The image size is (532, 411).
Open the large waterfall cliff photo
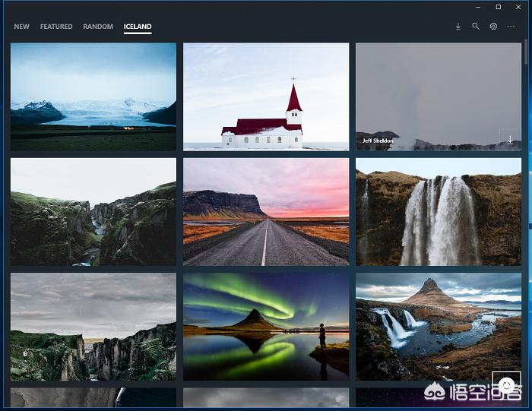click(x=439, y=211)
